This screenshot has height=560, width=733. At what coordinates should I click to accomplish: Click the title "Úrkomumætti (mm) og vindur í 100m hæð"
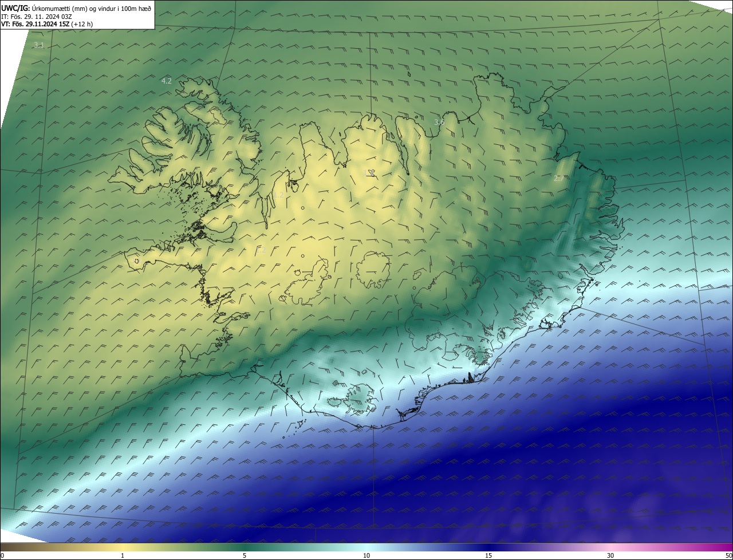tap(92, 8)
